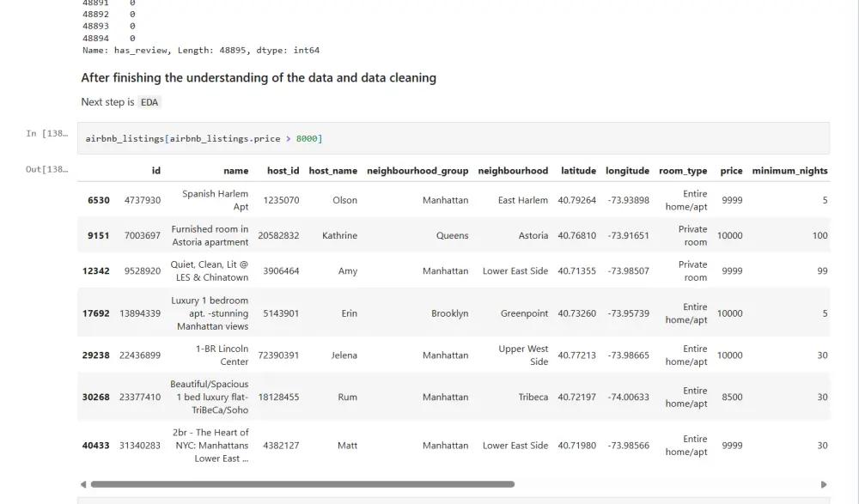Click longitude value -74.00633

tap(629, 398)
